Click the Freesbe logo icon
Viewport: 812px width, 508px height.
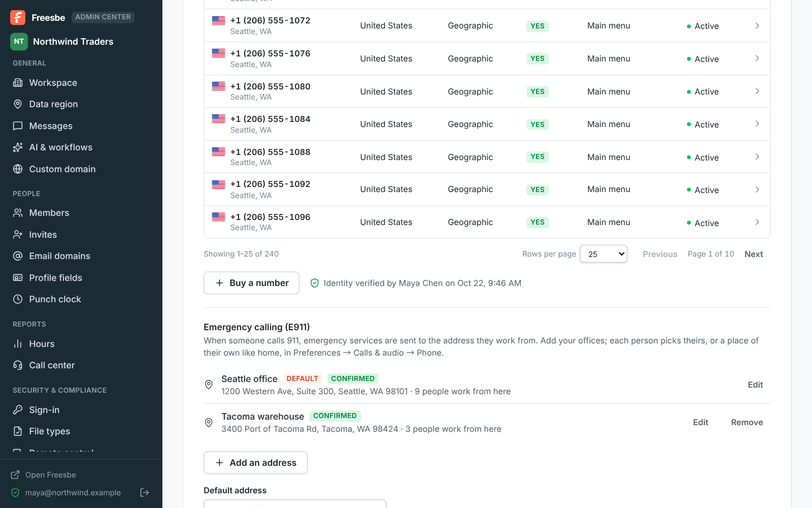[x=18, y=17]
